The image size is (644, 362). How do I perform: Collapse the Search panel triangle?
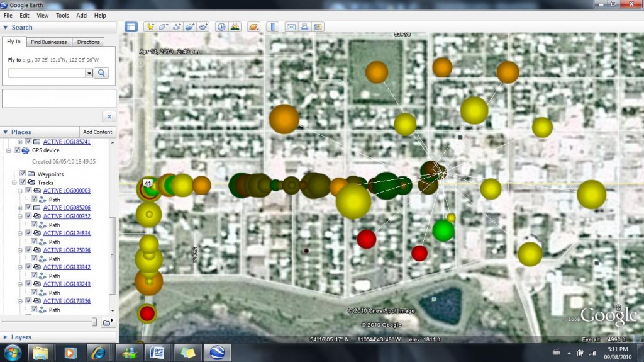coord(6,28)
